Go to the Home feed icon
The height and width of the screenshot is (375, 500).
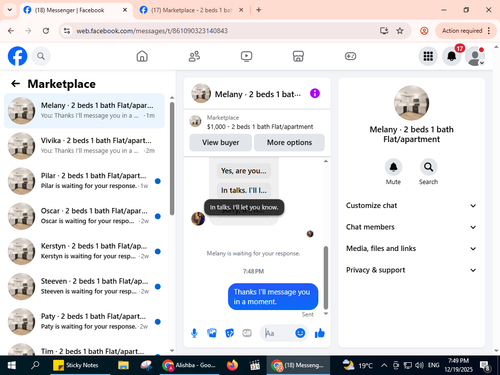[x=142, y=56]
